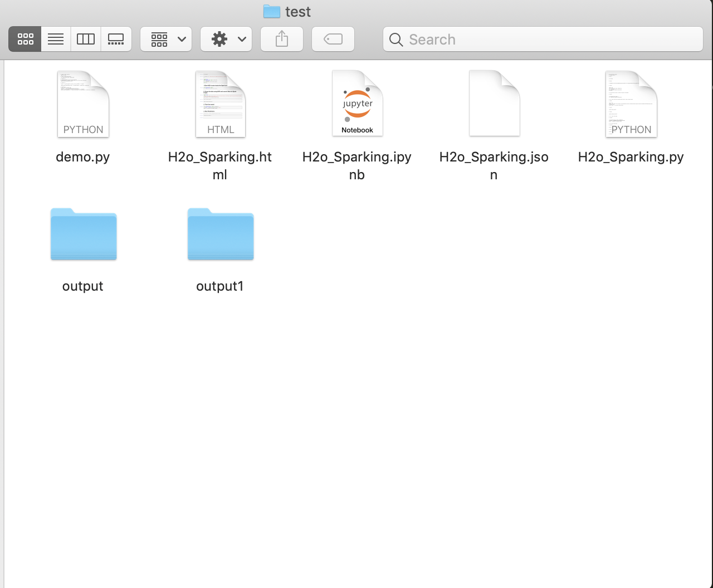Select the output1 folder icon

point(221,234)
